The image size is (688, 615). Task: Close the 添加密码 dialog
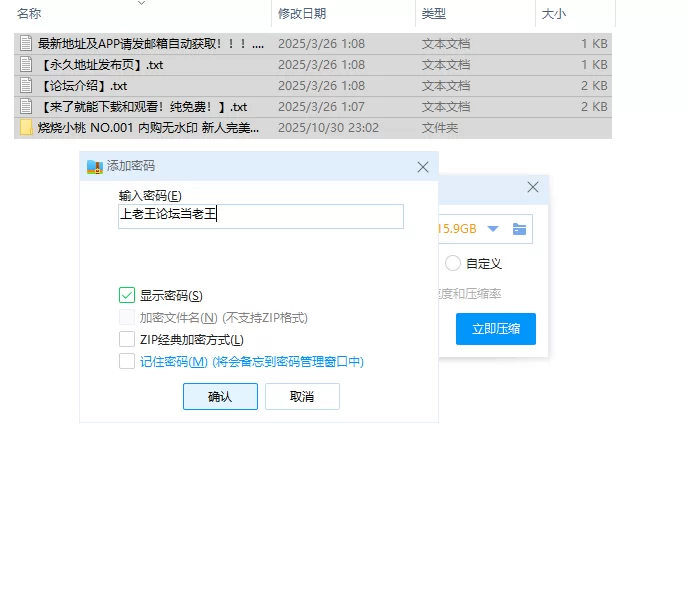pos(423,167)
